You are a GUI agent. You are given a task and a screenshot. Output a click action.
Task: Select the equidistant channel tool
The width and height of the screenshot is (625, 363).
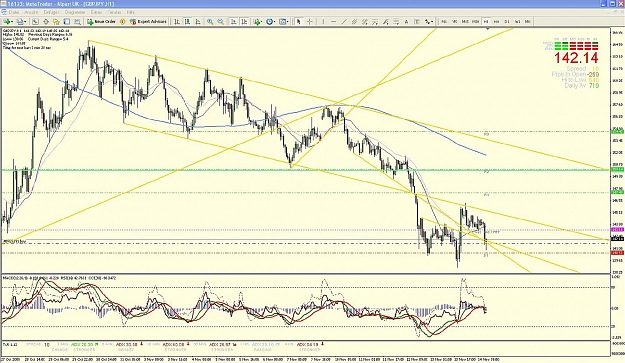coord(354,22)
